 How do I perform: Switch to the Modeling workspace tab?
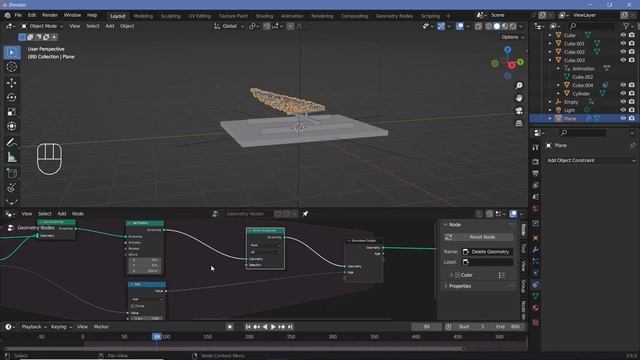pos(143,16)
